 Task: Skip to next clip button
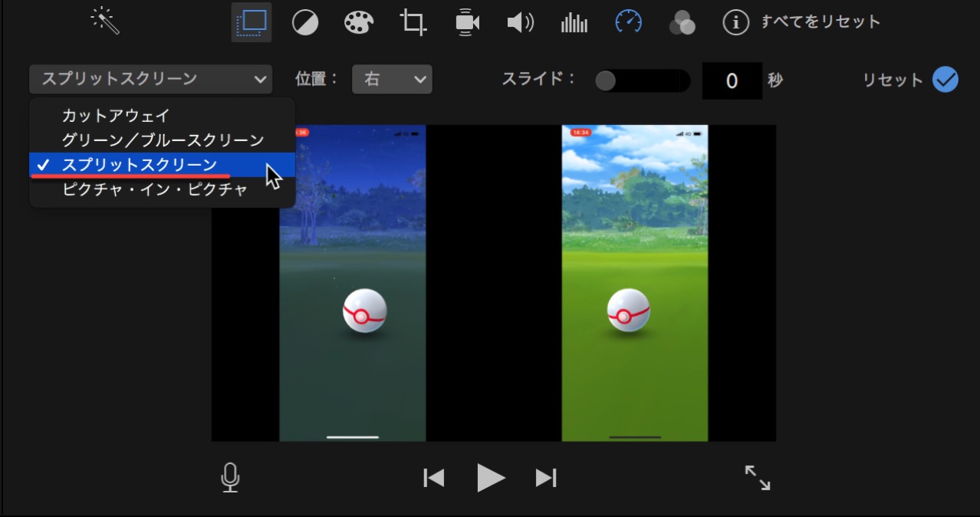tap(546, 478)
